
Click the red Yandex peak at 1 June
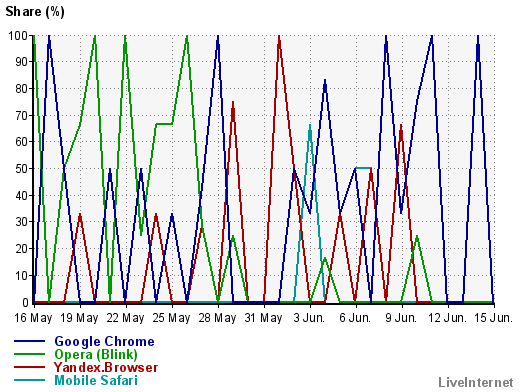click(279, 37)
